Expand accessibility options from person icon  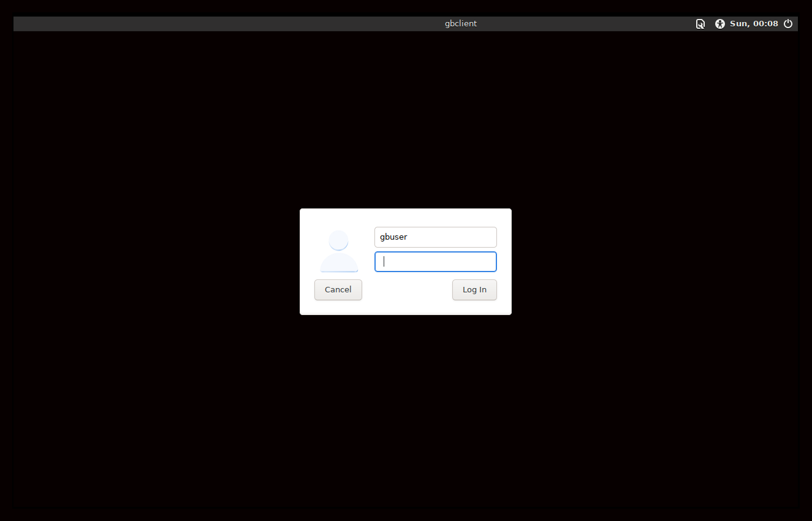pos(719,24)
